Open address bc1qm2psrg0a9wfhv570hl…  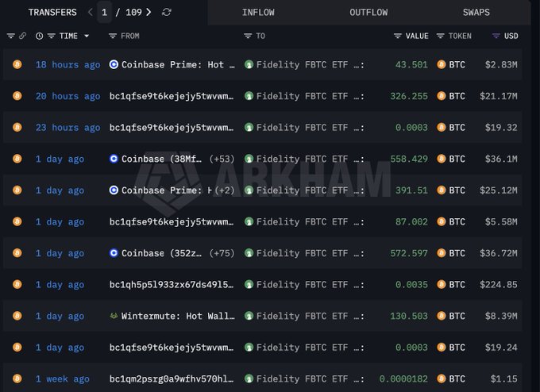(x=172, y=379)
